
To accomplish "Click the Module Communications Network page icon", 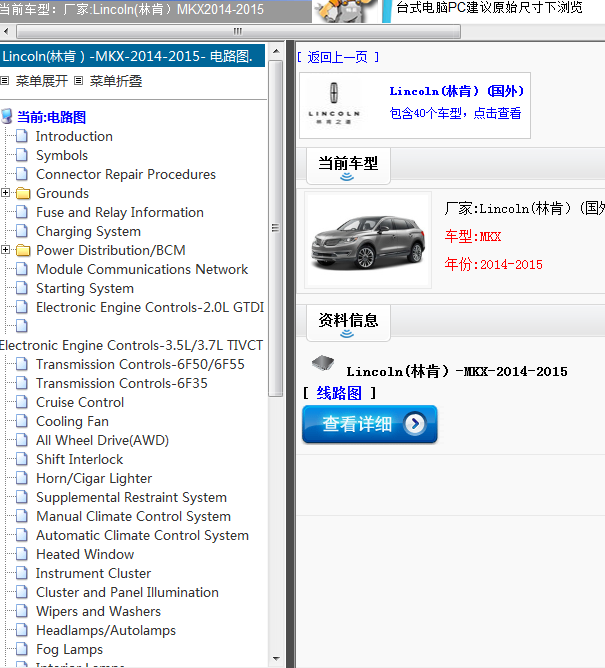I will [22, 269].
